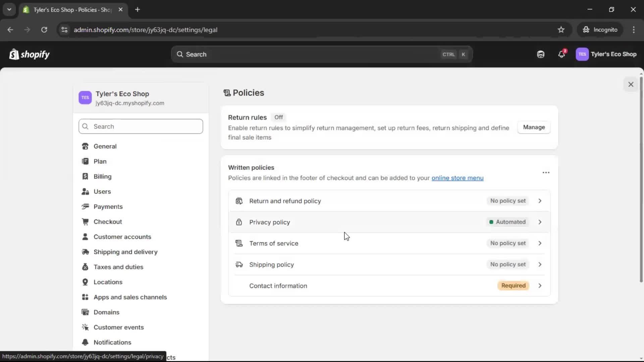
Task: Expand the Terms of service policy row
Action: 540,243
